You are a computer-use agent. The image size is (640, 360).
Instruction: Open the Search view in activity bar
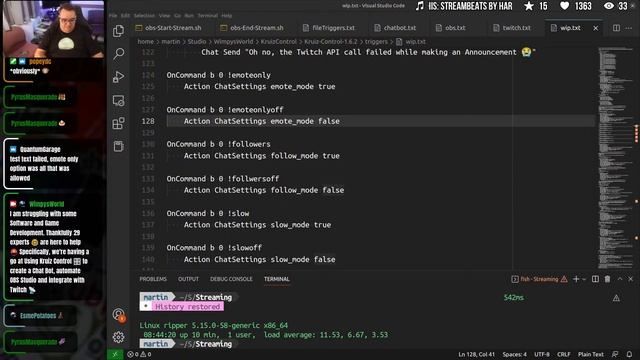(119, 53)
